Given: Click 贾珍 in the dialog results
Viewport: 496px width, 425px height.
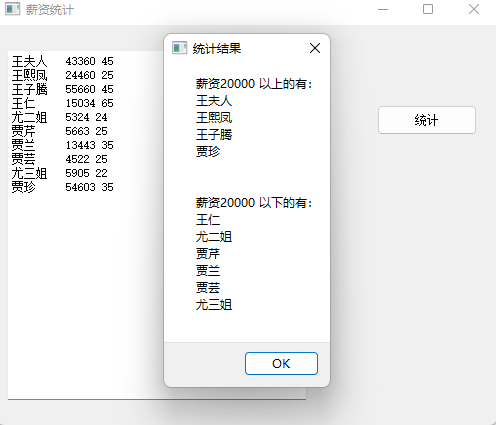Looking at the screenshot, I should pos(208,152).
